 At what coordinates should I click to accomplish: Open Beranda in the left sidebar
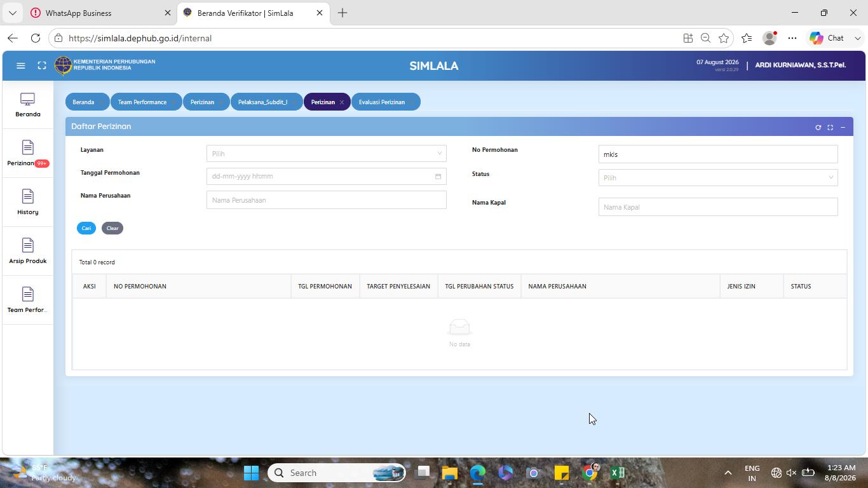tap(28, 105)
